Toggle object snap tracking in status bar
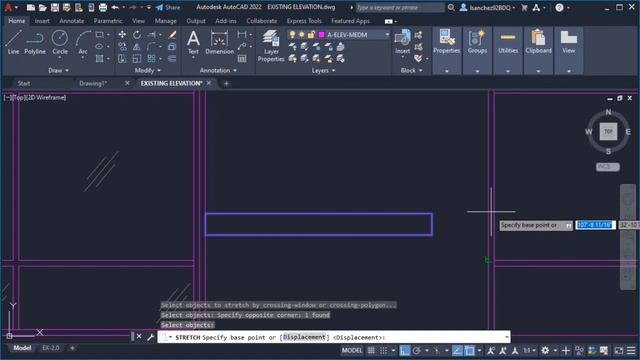Screen dimensions: 640x360 click(x=457, y=350)
